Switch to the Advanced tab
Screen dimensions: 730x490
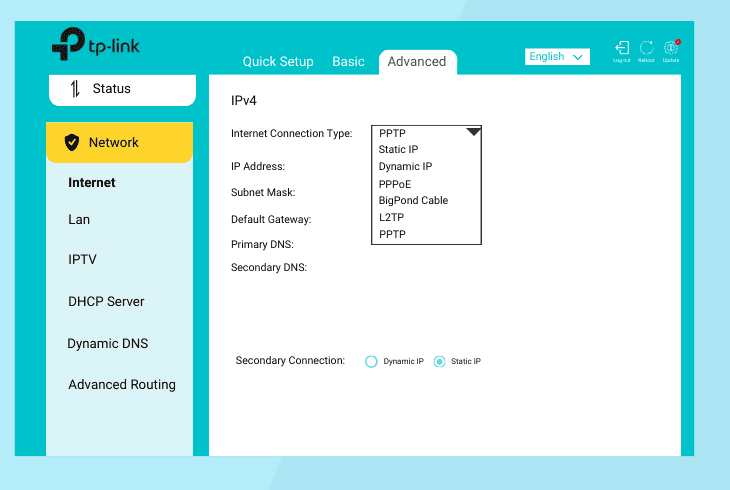coord(417,62)
